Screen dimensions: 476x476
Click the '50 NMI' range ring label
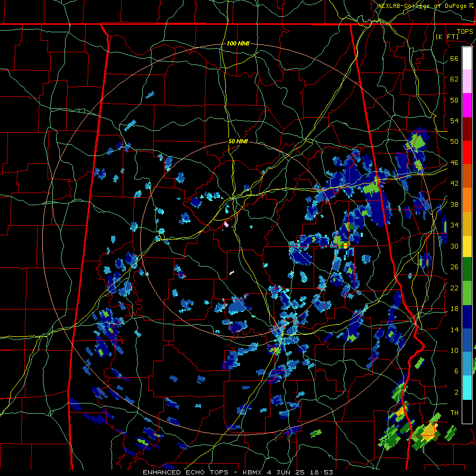coord(238,142)
